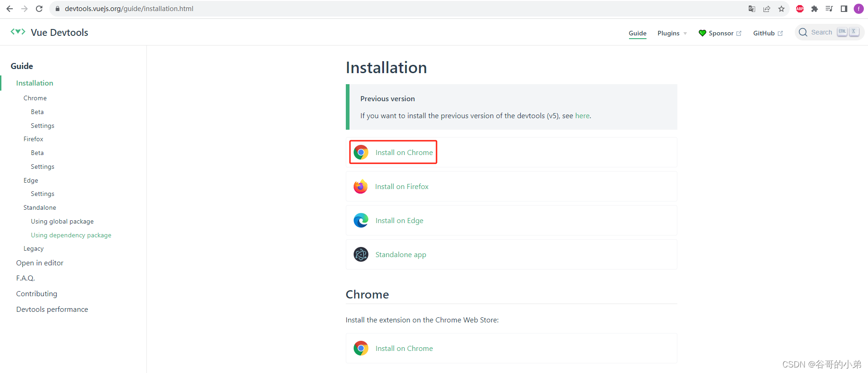Viewport: 868px width, 373px height.
Task: Toggle the browser side panel icon
Action: 844,9
